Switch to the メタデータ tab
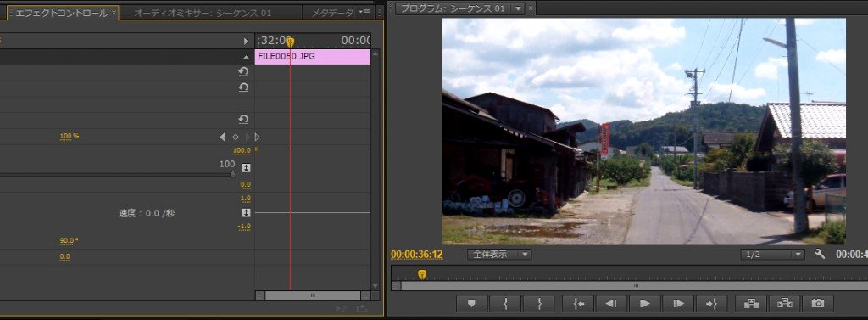This screenshot has width=868, height=320. click(x=332, y=13)
